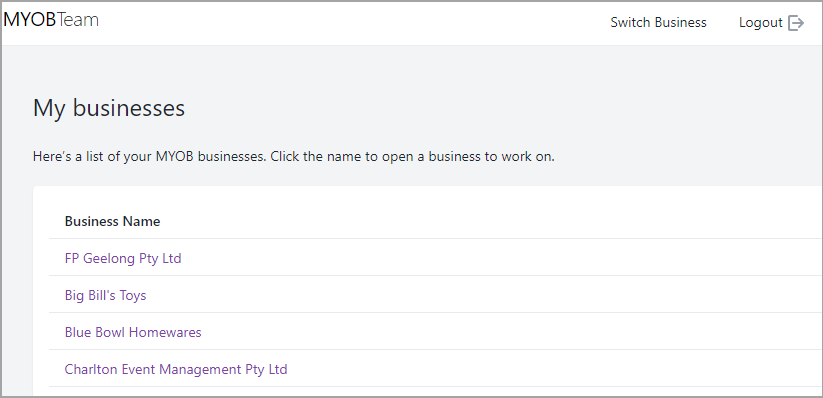
Task: Click the Business Name column header
Action: click(112, 222)
